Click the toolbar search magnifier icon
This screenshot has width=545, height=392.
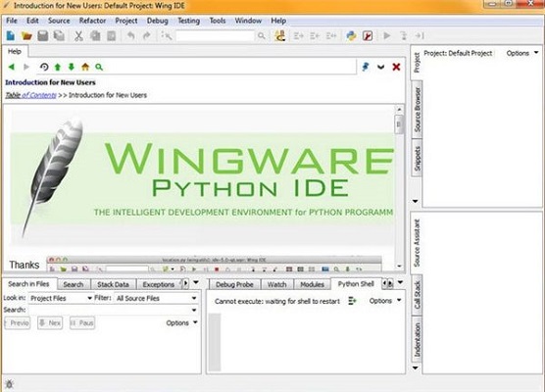pyautogui.click(x=262, y=36)
